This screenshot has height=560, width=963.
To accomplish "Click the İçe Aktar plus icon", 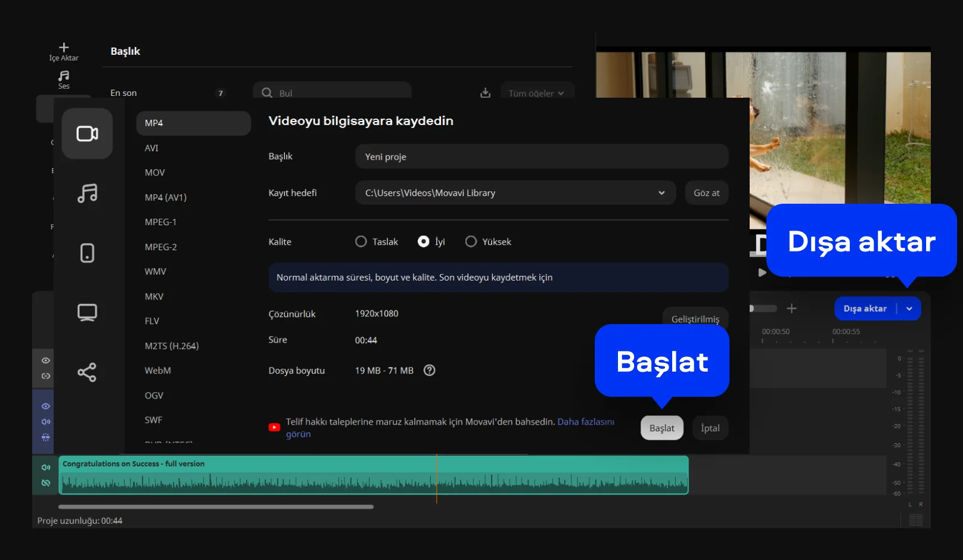I will 64,48.
